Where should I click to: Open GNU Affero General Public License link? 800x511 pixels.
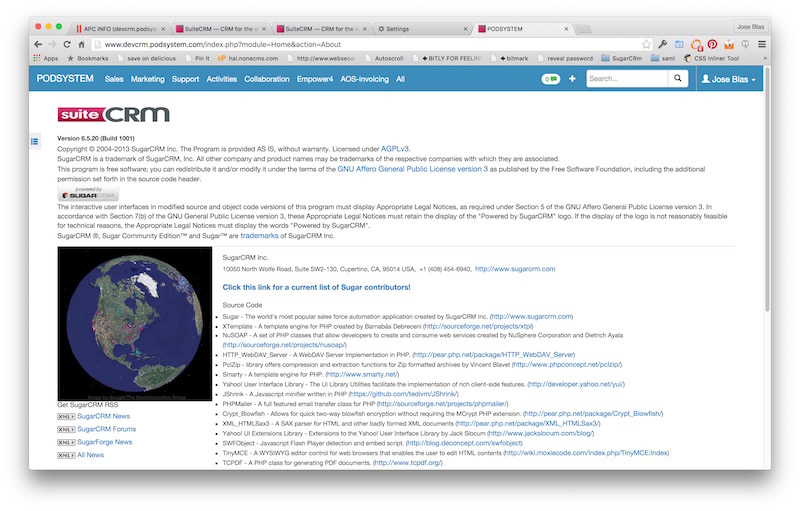412,169
